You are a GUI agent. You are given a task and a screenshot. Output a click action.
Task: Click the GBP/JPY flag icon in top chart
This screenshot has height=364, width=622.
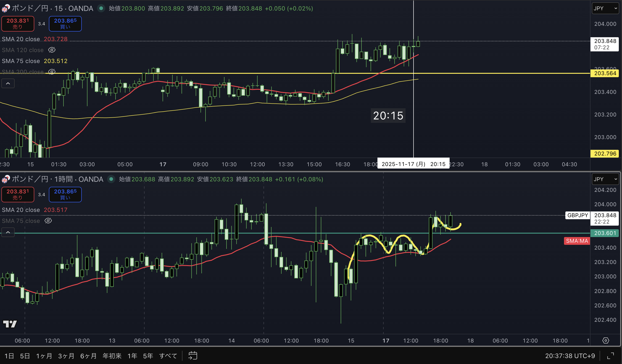coord(5,8)
